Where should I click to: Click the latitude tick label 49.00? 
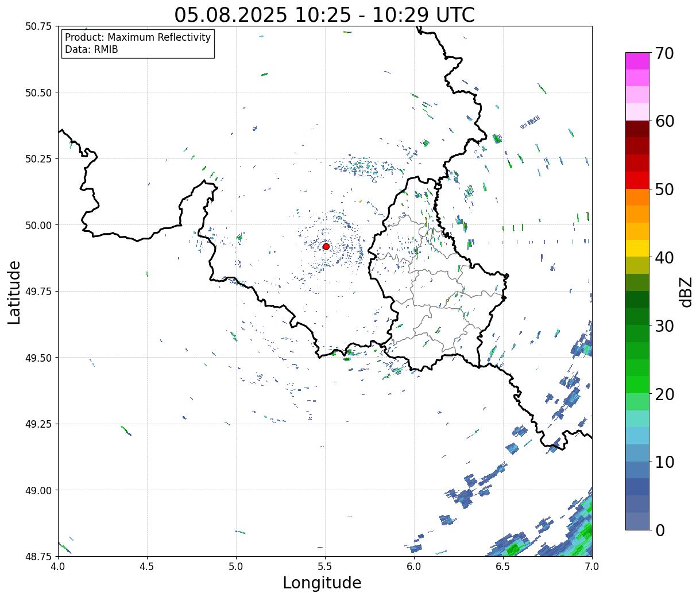38,490
